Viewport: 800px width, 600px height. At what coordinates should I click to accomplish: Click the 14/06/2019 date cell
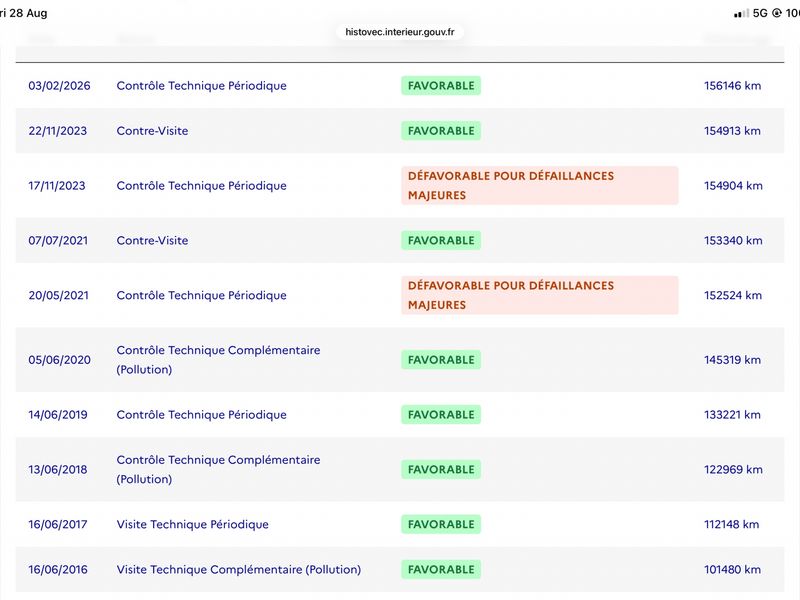(x=58, y=415)
